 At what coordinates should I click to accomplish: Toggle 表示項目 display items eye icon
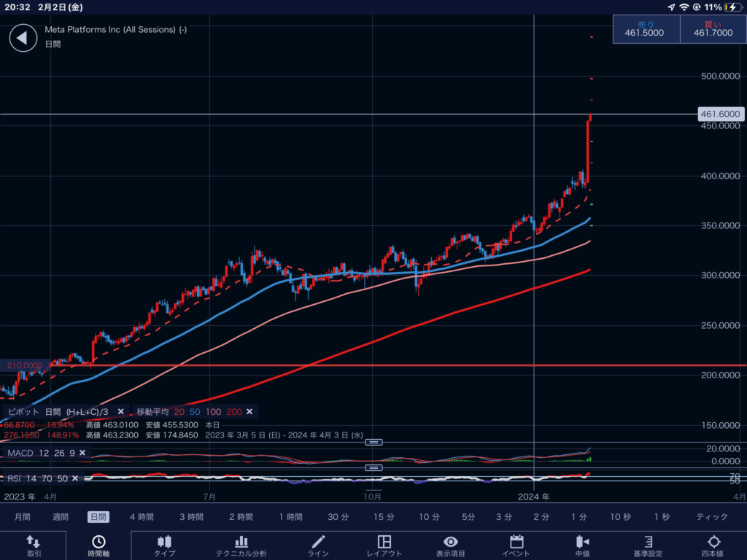(x=451, y=545)
